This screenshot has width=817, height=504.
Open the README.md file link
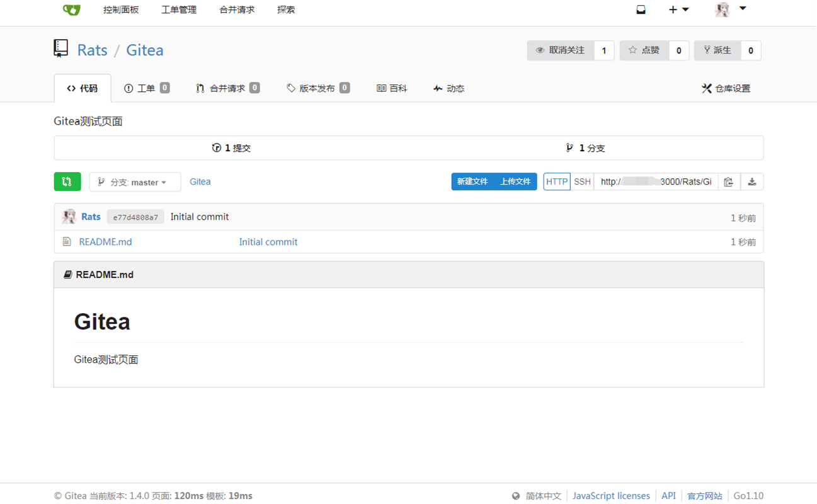pyautogui.click(x=105, y=242)
